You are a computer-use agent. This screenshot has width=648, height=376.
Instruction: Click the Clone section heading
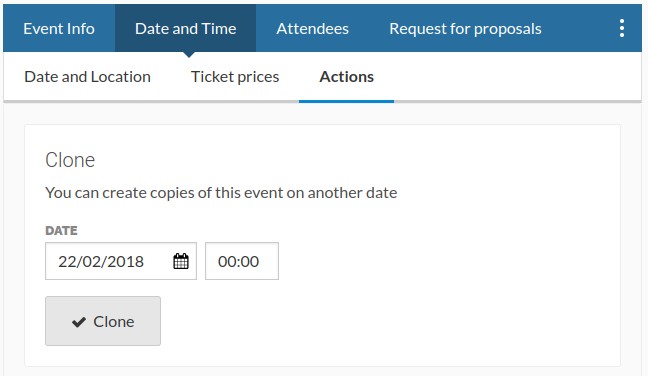70,160
